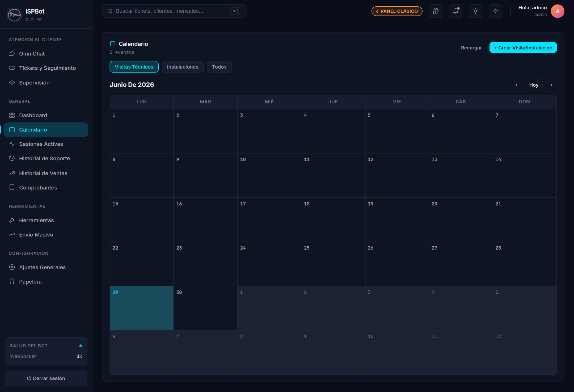Click the Herramientas wrench icon

pyautogui.click(x=12, y=220)
